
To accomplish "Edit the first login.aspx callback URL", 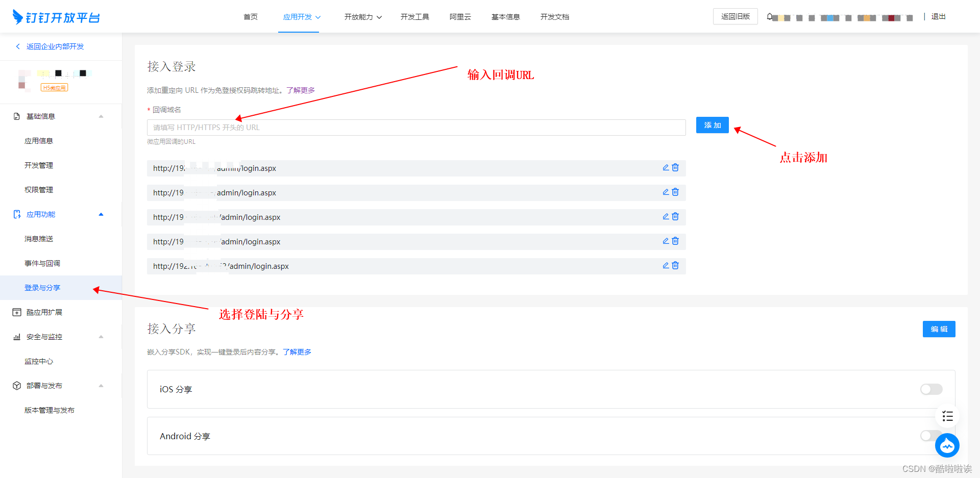I will (666, 167).
